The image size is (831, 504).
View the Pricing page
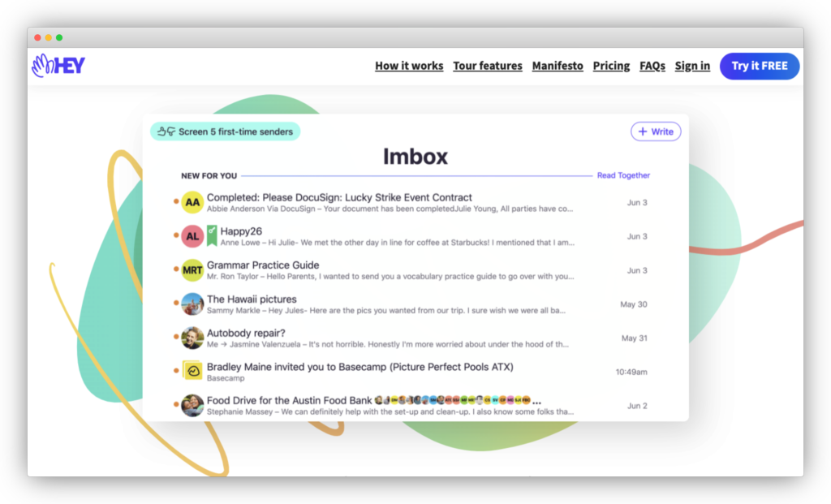point(611,66)
